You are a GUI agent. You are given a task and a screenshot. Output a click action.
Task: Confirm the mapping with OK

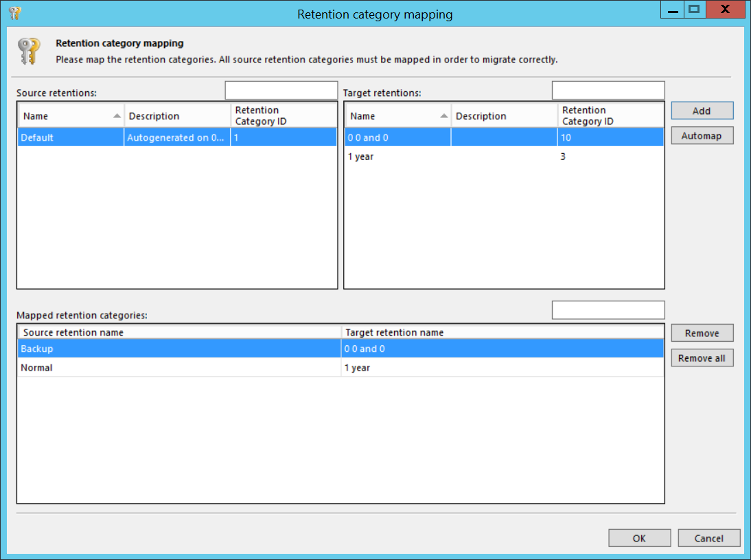point(639,538)
